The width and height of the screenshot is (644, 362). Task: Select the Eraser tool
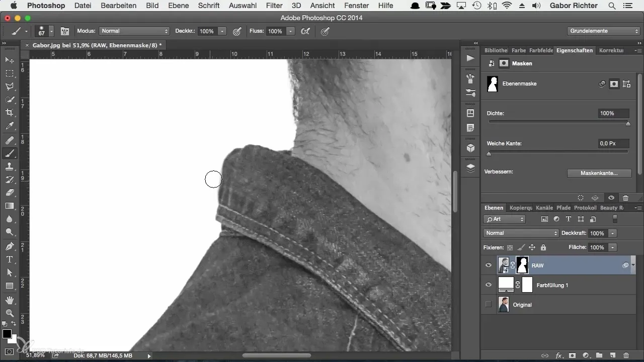tap(9, 193)
